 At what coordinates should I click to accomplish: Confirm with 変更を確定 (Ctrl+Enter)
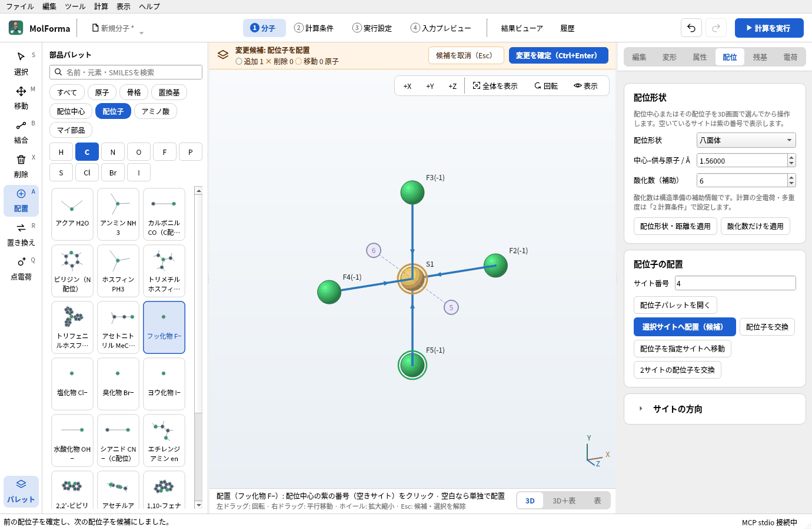558,55
